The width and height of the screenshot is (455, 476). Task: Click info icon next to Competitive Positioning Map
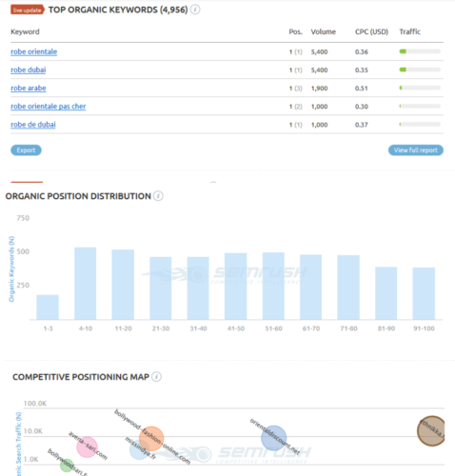pyautogui.click(x=156, y=377)
